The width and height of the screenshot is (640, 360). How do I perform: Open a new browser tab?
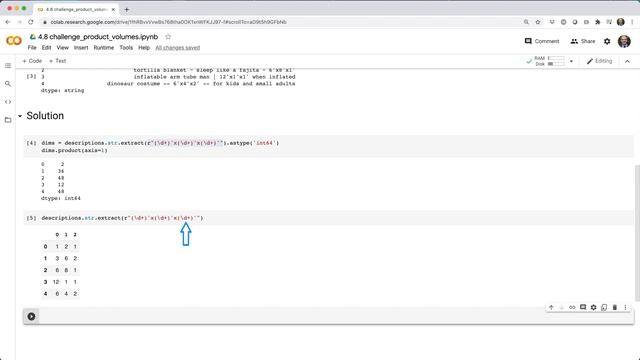[127, 9]
